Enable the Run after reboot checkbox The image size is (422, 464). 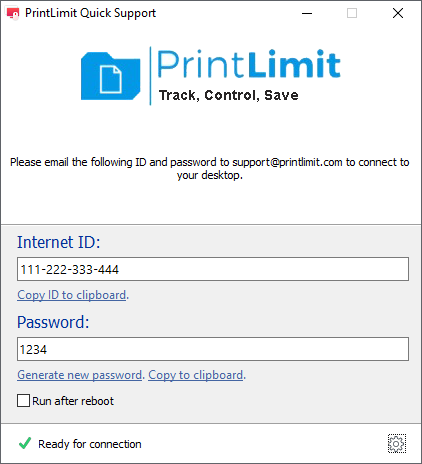point(23,401)
